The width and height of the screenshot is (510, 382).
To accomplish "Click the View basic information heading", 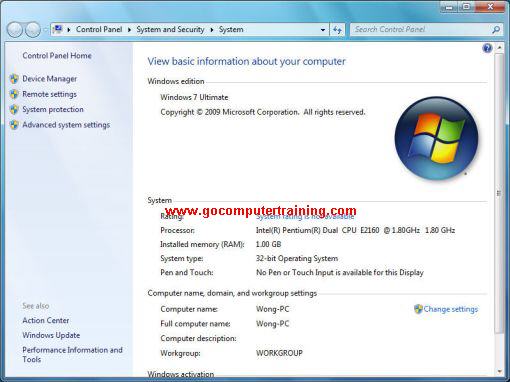I will 246,61.
